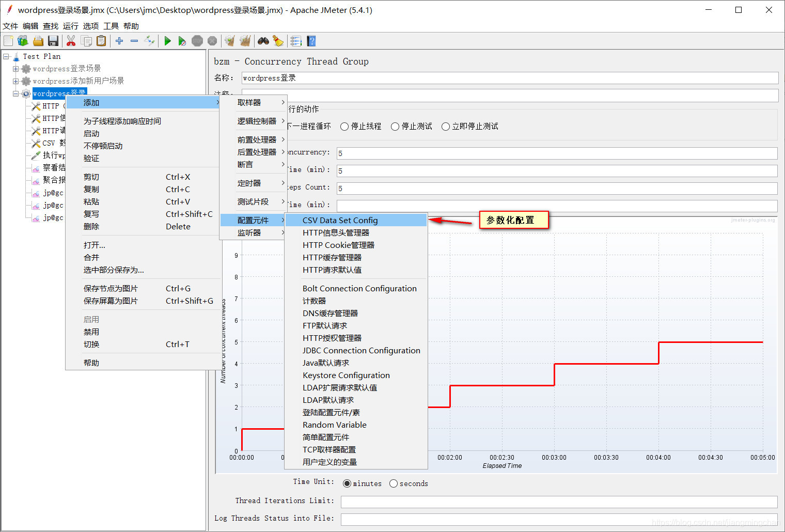Open the 后置处理器 submenu
This screenshot has width=785, height=532.
click(x=253, y=152)
